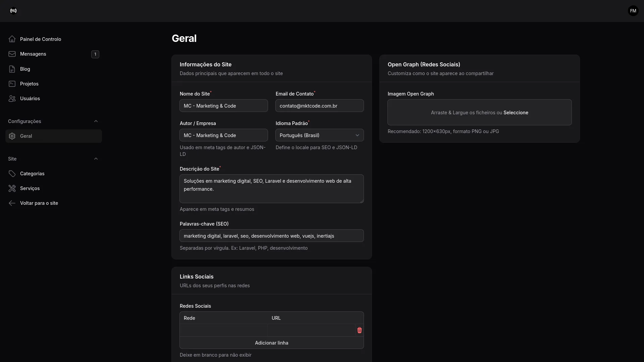This screenshot has width=644, height=362.
Task: Open Geral settings via gear icon
Action: (x=12, y=136)
